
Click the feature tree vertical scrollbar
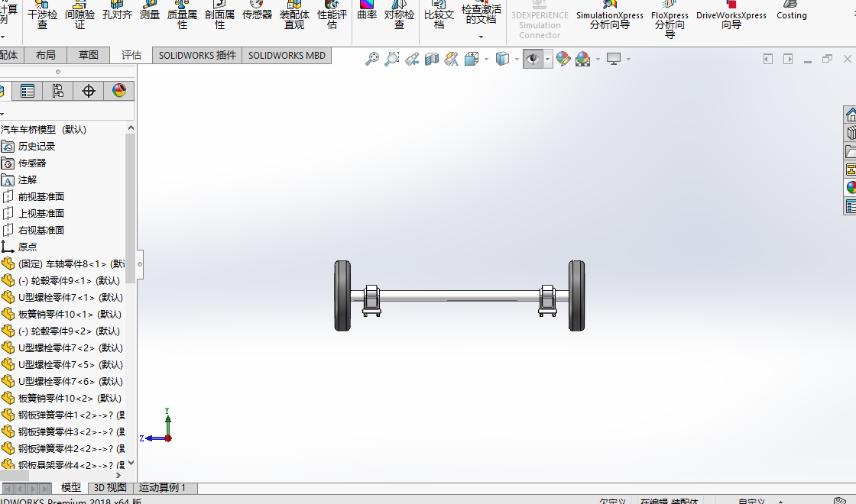click(130, 208)
